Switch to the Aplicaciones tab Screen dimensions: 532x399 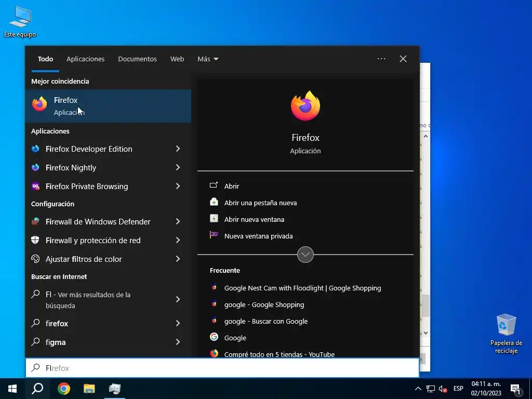point(86,59)
